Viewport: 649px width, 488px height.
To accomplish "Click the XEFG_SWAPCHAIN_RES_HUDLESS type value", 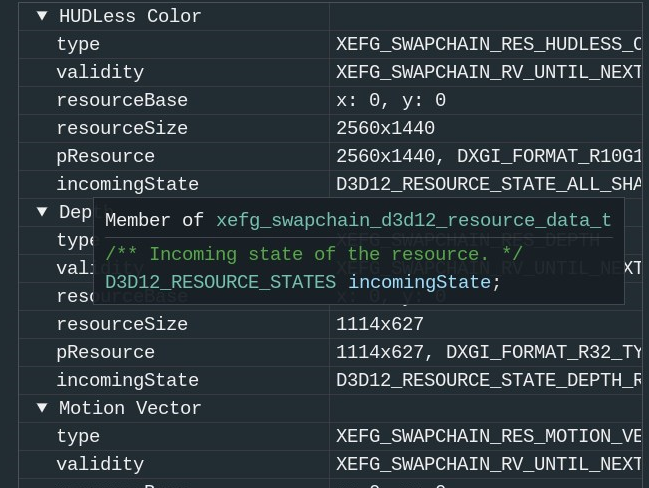I will (x=488, y=44).
